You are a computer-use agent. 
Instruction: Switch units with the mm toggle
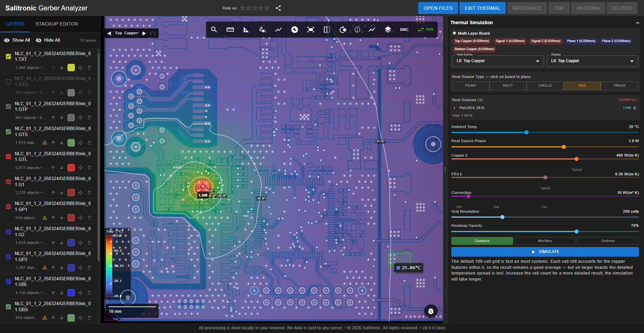[x=426, y=30]
